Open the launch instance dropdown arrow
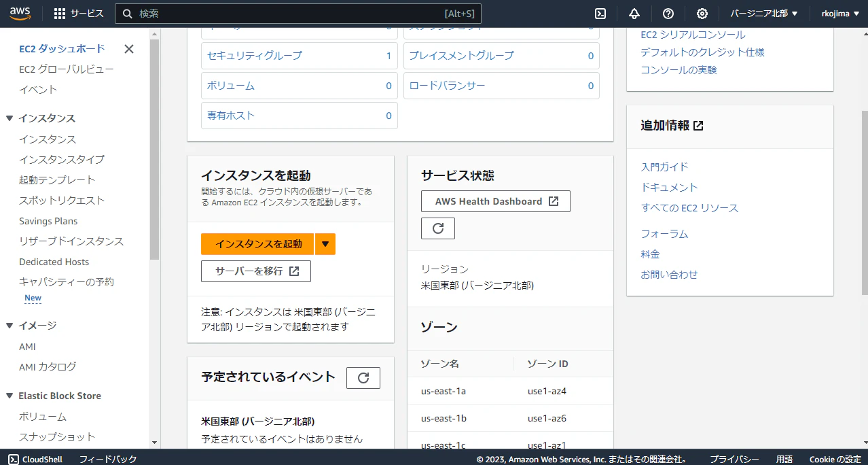Image resolution: width=868 pixels, height=465 pixels. click(x=325, y=244)
